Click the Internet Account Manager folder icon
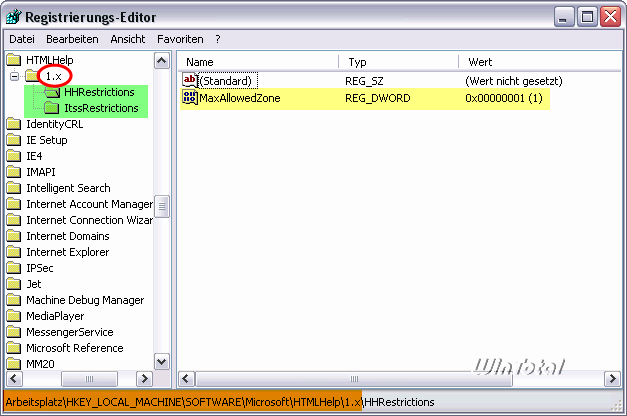The image size is (627, 416). pyautogui.click(x=14, y=204)
